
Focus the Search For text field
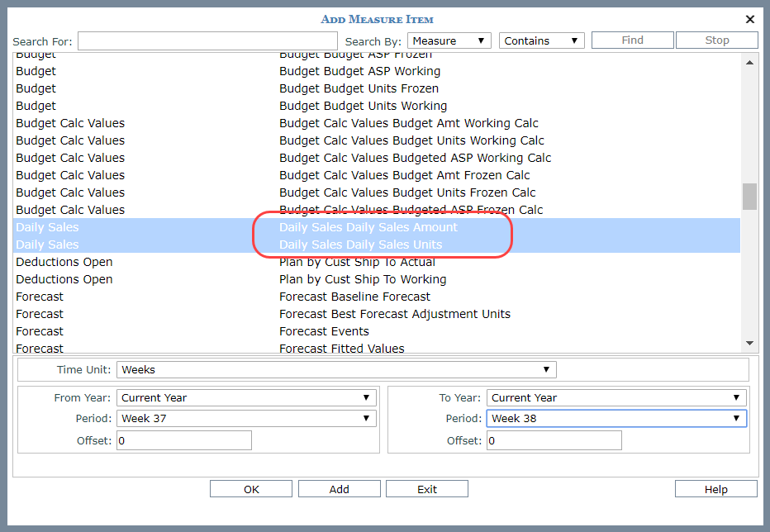[207, 41]
